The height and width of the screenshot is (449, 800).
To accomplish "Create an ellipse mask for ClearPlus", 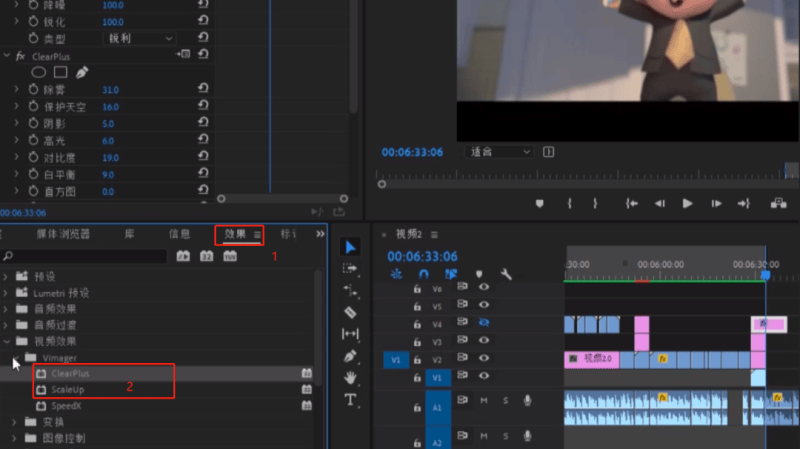I will [39, 72].
